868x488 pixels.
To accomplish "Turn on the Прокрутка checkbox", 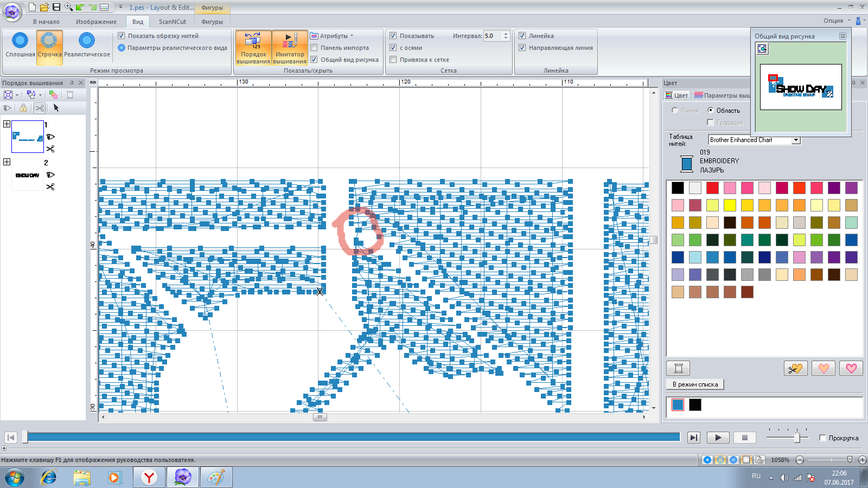I will [822, 438].
